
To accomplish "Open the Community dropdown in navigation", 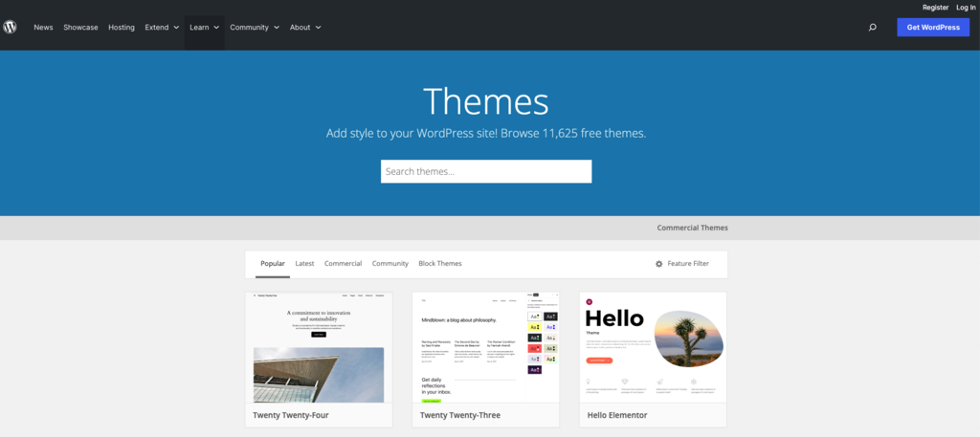I will pos(255,28).
